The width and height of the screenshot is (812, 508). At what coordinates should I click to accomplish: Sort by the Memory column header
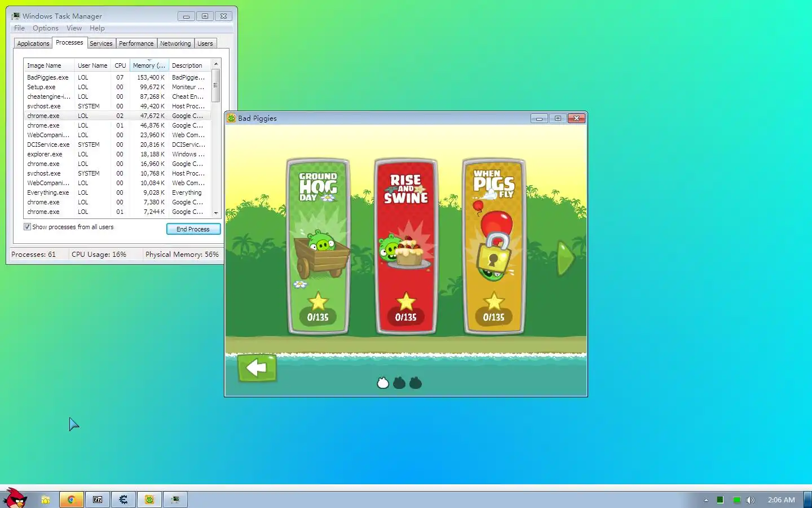point(149,65)
